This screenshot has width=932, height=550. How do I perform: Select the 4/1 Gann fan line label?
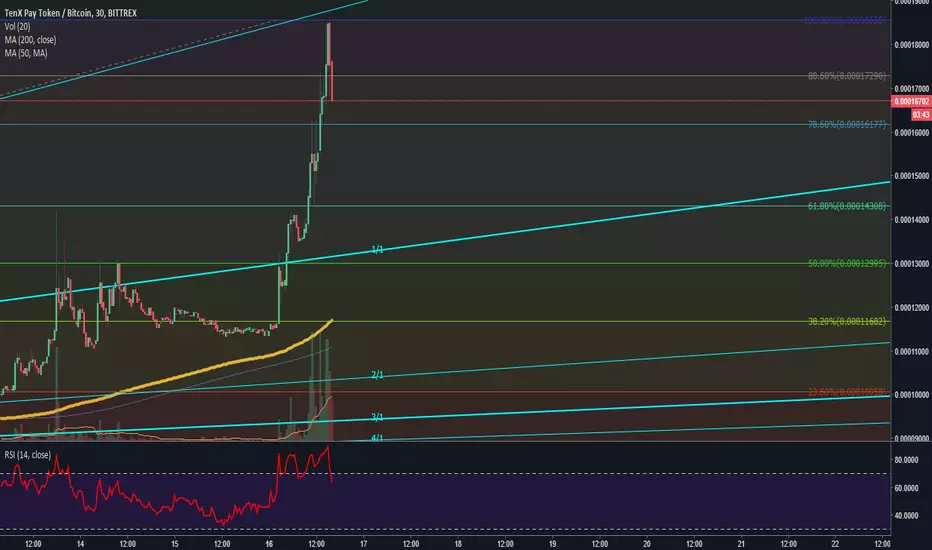pyautogui.click(x=377, y=438)
